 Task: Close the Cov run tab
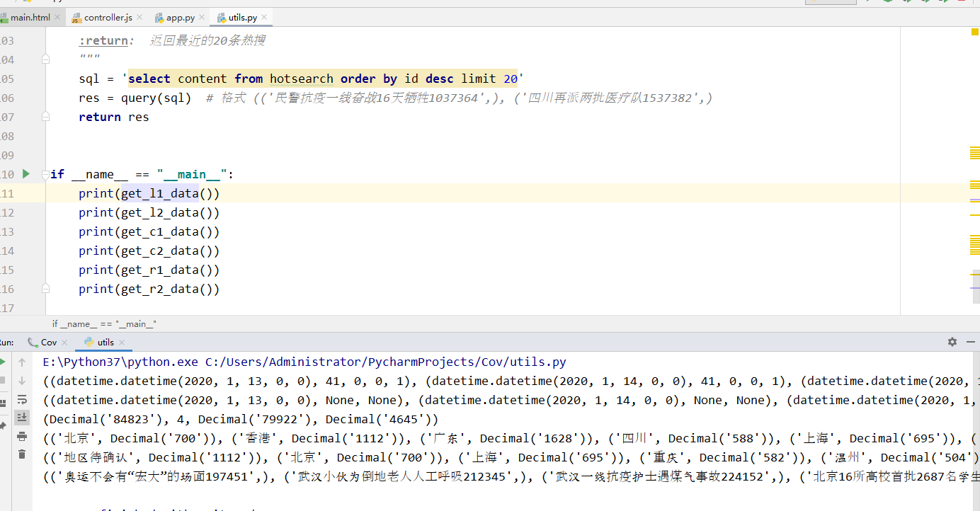tap(65, 343)
